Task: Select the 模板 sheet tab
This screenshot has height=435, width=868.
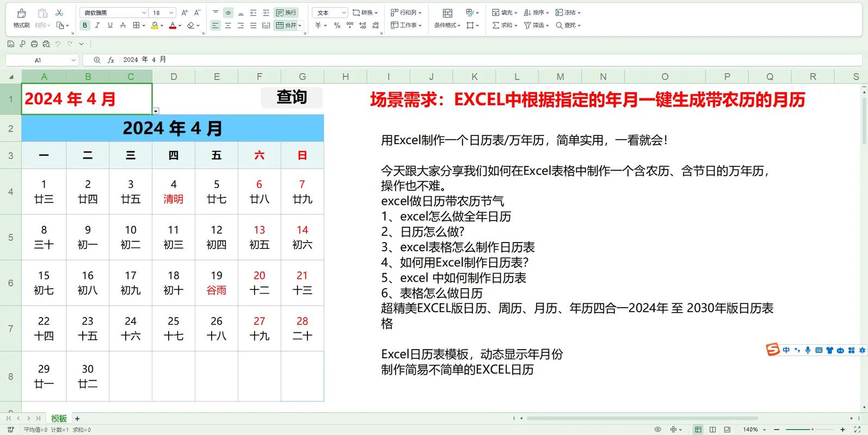Action: pyautogui.click(x=59, y=419)
